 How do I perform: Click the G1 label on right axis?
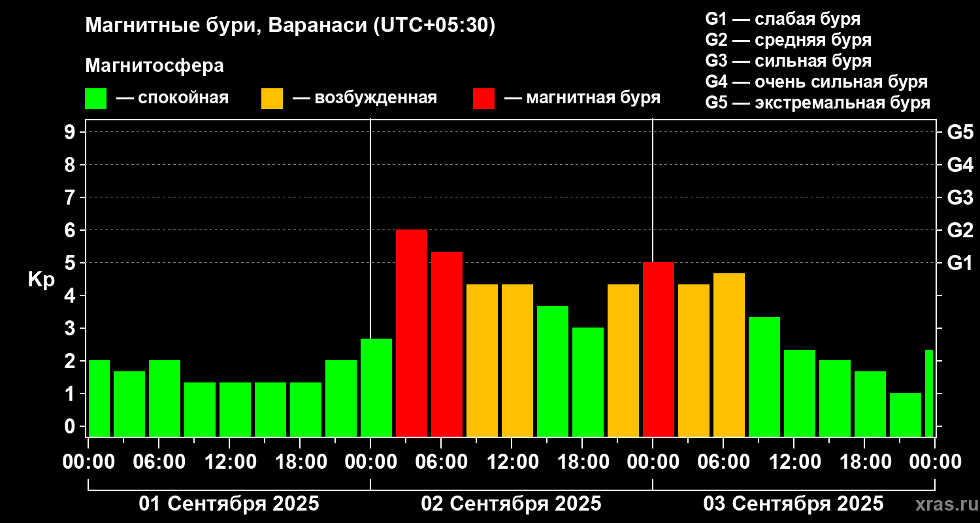tap(960, 263)
